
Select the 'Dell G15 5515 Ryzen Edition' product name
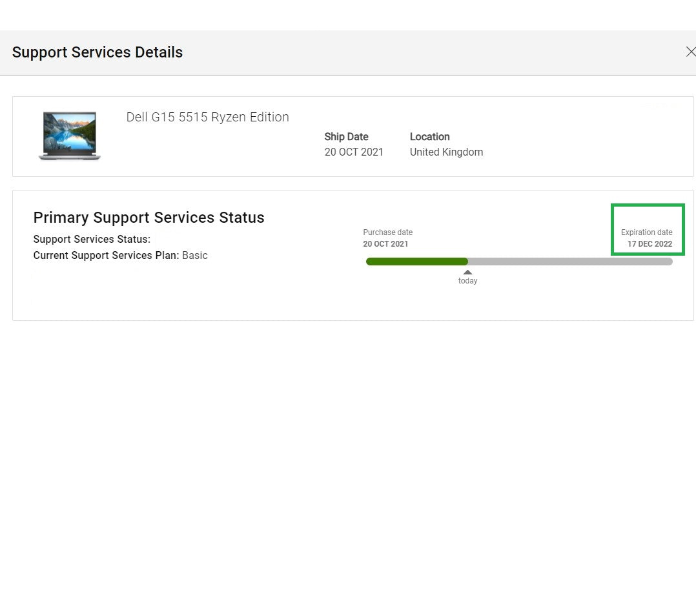(x=208, y=117)
